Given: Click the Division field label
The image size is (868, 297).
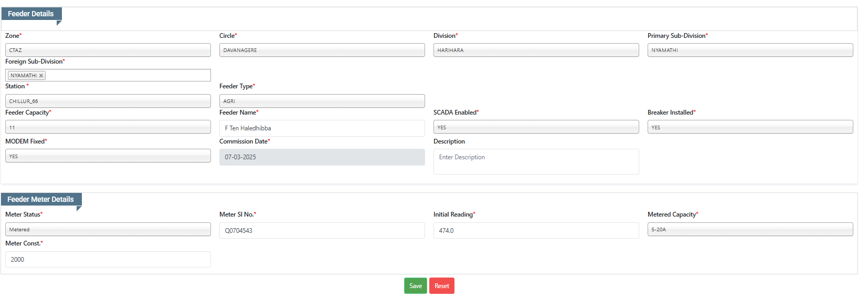Looking at the screenshot, I should (446, 36).
